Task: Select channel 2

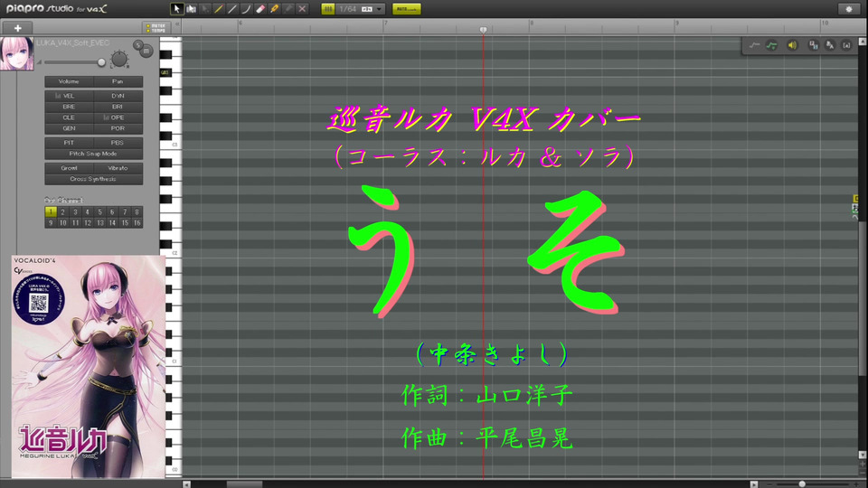Action: point(62,211)
